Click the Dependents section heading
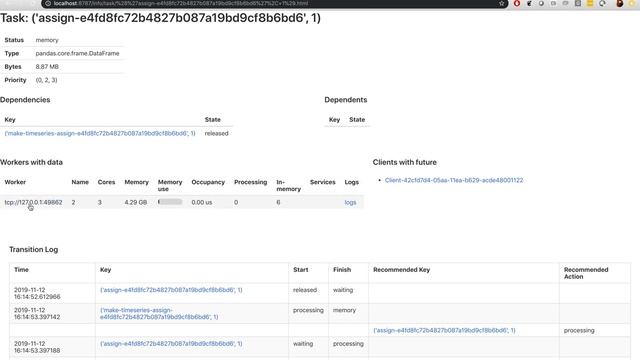640x360 pixels. (x=346, y=100)
